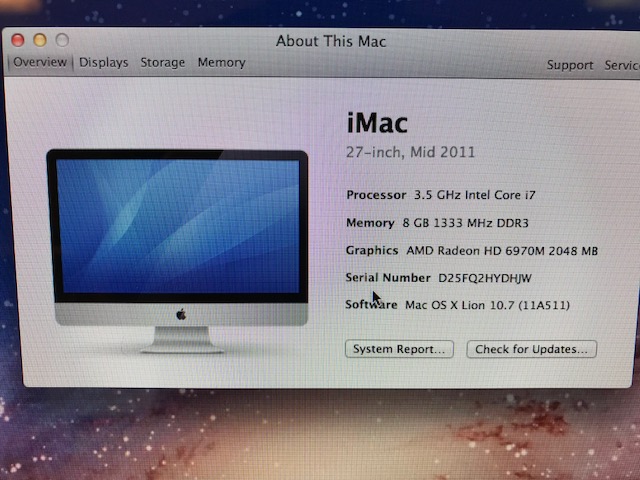Close the About This Mac window
Image resolution: width=640 pixels, height=480 pixels.
[18, 40]
